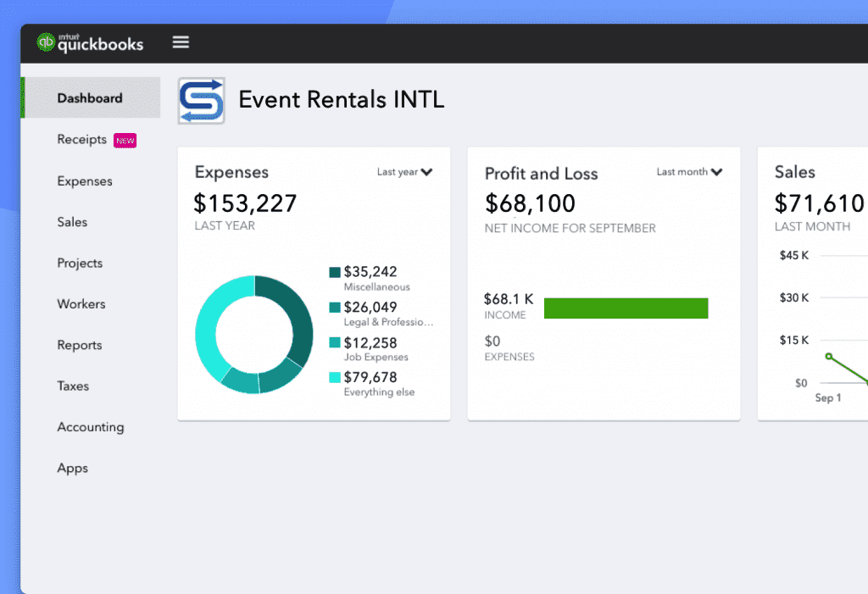Click the green income bar
The image size is (868, 594).
coord(626,308)
